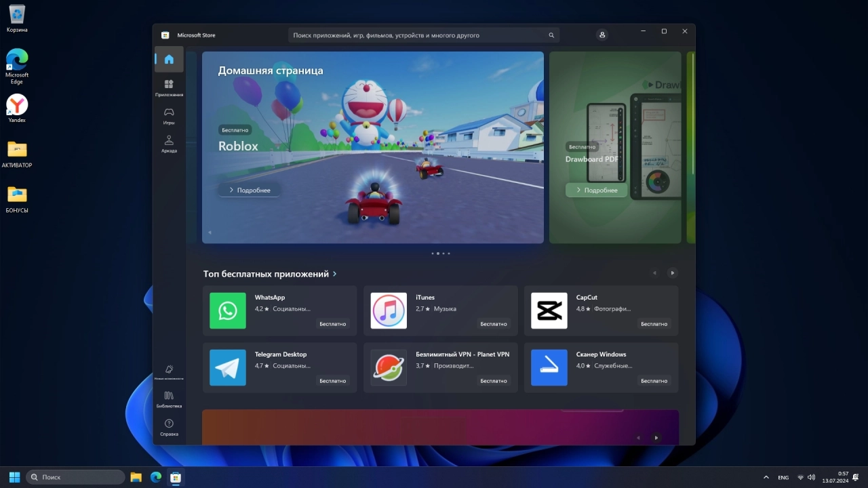Click the search field in Microsoft Store
The width and height of the screenshot is (868, 488).
click(x=424, y=35)
